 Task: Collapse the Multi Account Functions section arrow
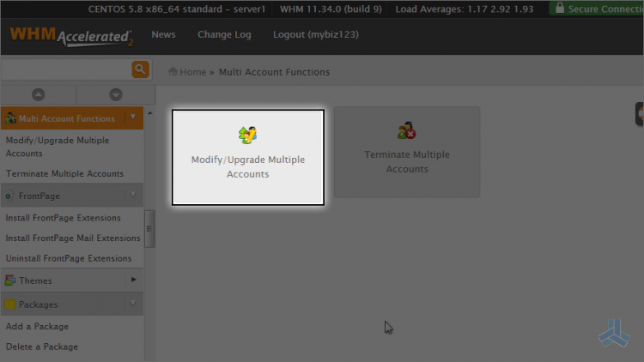[x=133, y=118]
